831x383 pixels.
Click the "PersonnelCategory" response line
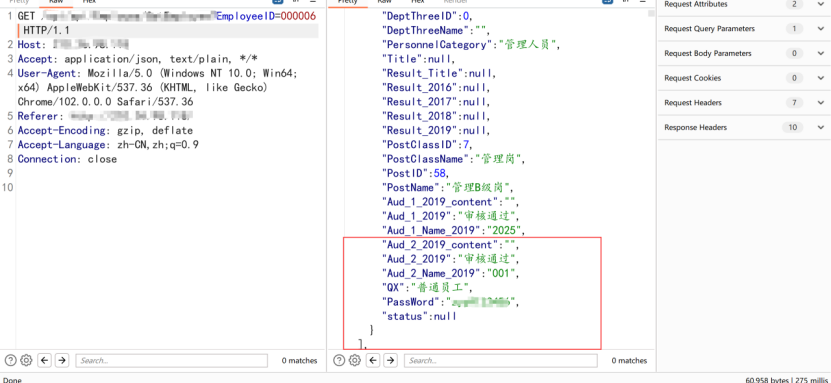tap(471, 44)
